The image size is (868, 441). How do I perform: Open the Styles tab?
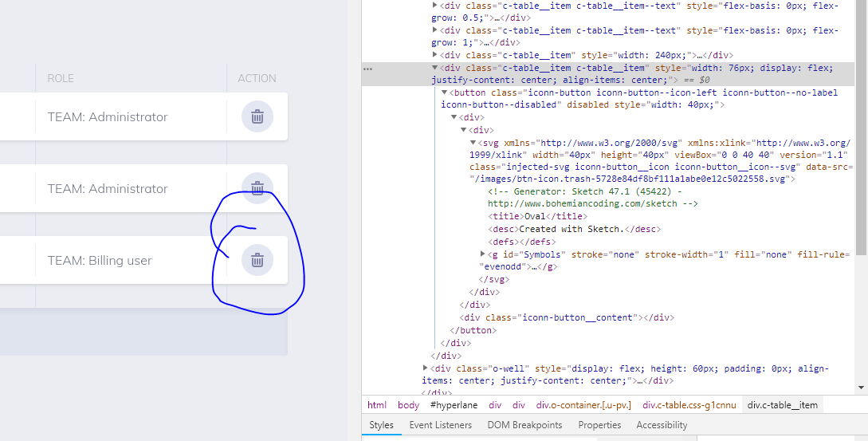tap(382, 425)
